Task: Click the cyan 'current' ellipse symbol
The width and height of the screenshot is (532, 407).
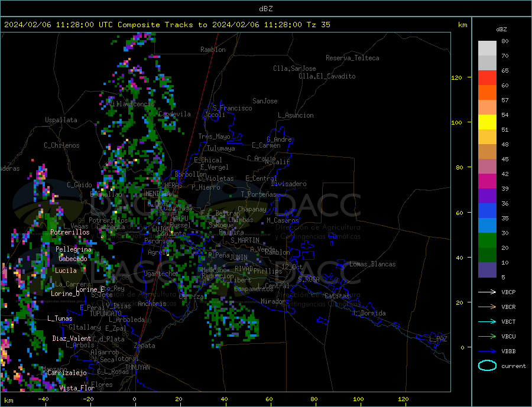Action: tap(487, 366)
